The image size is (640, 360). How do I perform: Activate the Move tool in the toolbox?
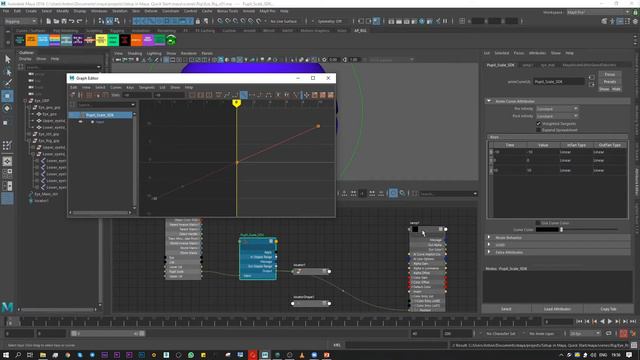[7, 96]
